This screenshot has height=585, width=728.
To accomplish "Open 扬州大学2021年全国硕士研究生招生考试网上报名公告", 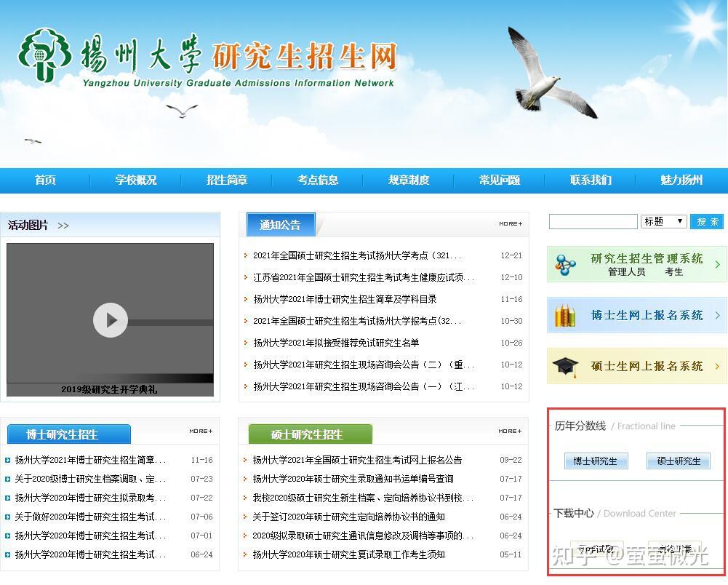I will (x=358, y=460).
